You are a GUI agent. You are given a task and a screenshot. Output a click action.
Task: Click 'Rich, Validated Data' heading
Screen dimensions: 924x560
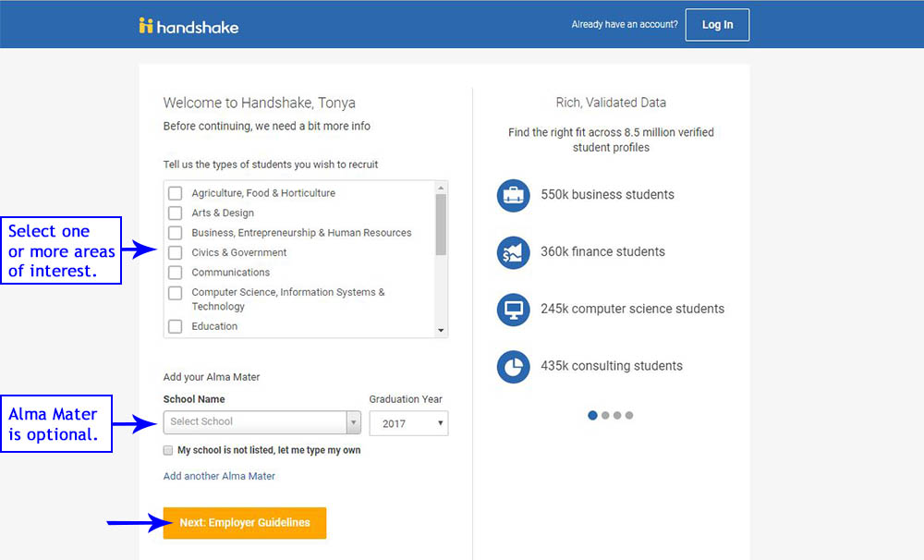(x=611, y=103)
